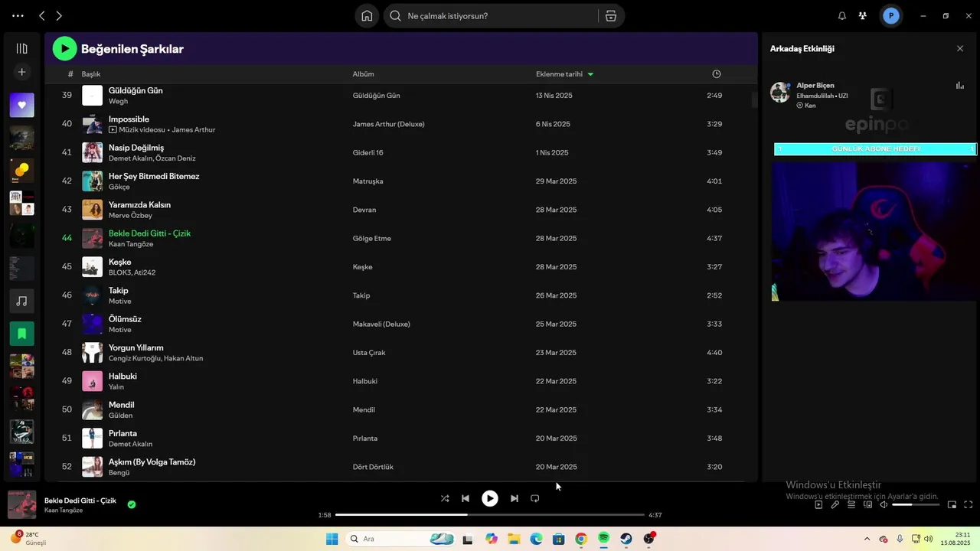Screen dimensions: 980x551
Task: Click the plus button to create a playlist
Action: coord(21,72)
